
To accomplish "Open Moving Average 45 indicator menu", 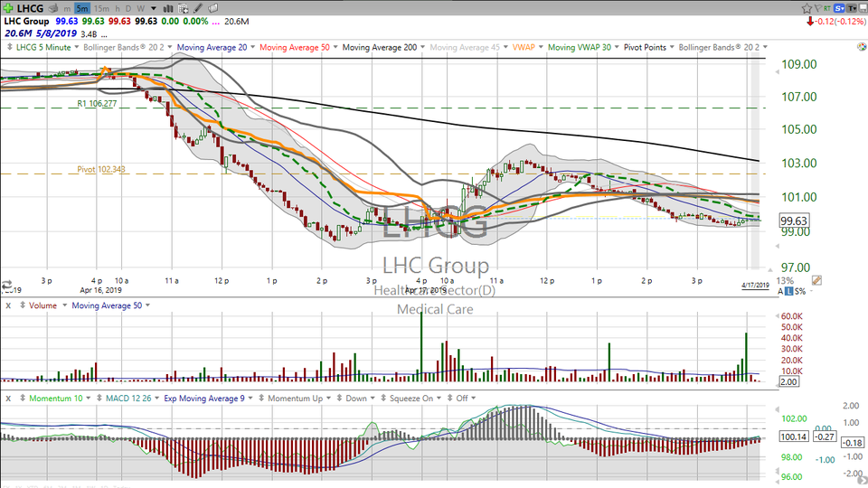I will pos(469,48).
